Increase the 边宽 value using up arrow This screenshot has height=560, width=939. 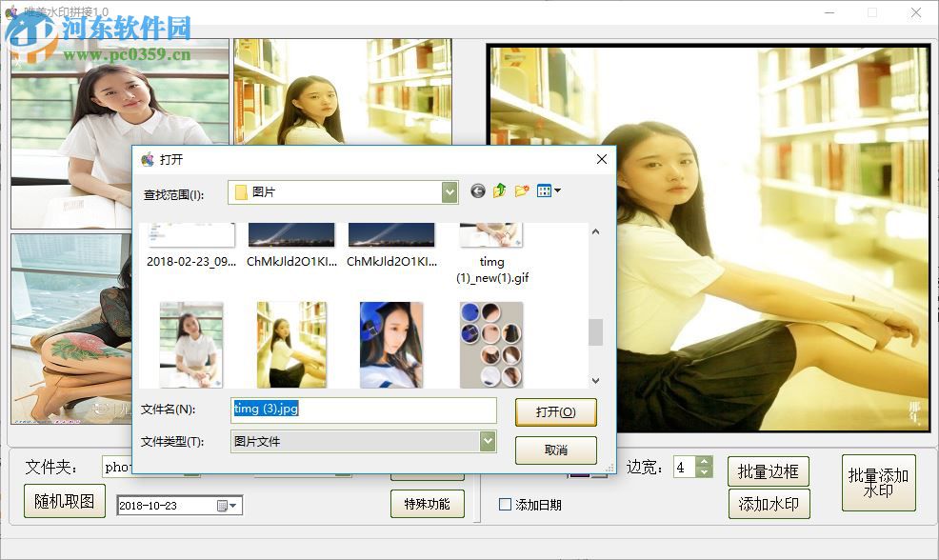tap(704, 462)
